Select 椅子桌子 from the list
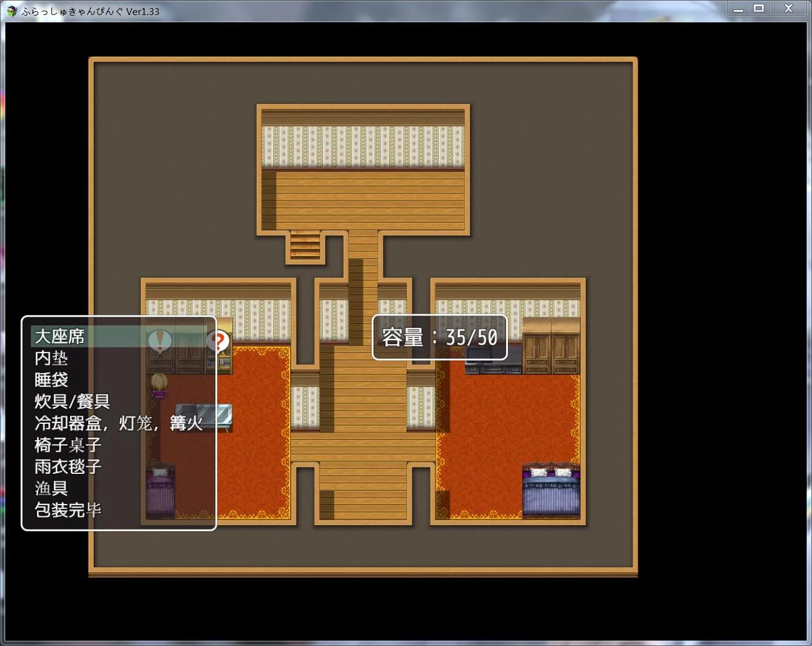The image size is (812, 646). (68, 445)
